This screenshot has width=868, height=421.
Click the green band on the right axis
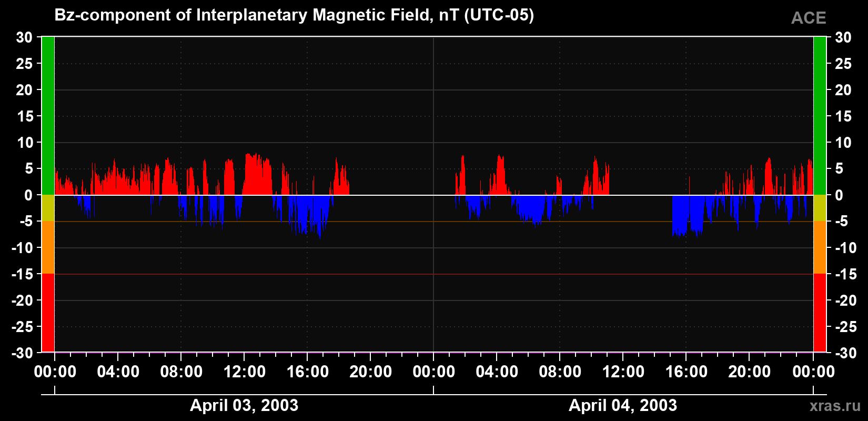[820, 116]
